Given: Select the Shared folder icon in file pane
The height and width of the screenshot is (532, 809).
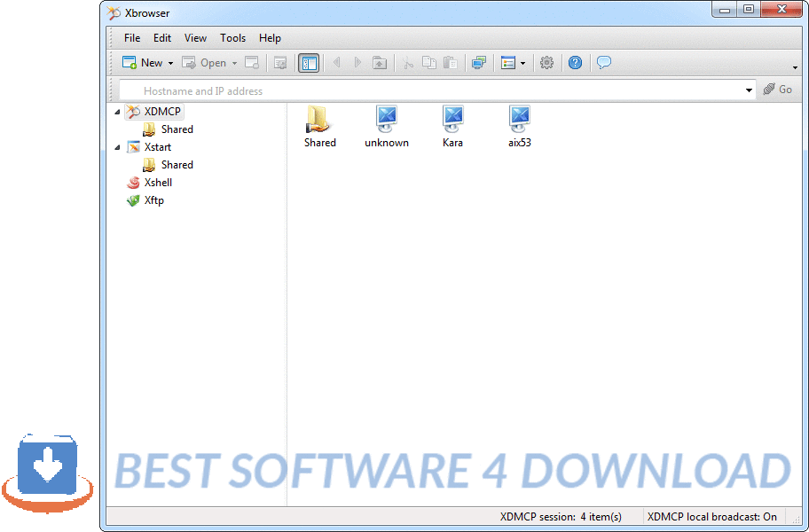Looking at the screenshot, I should tap(320, 127).
